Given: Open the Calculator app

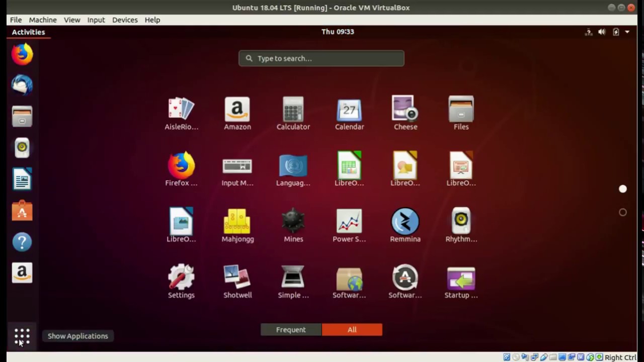Looking at the screenshot, I should (x=293, y=114).
